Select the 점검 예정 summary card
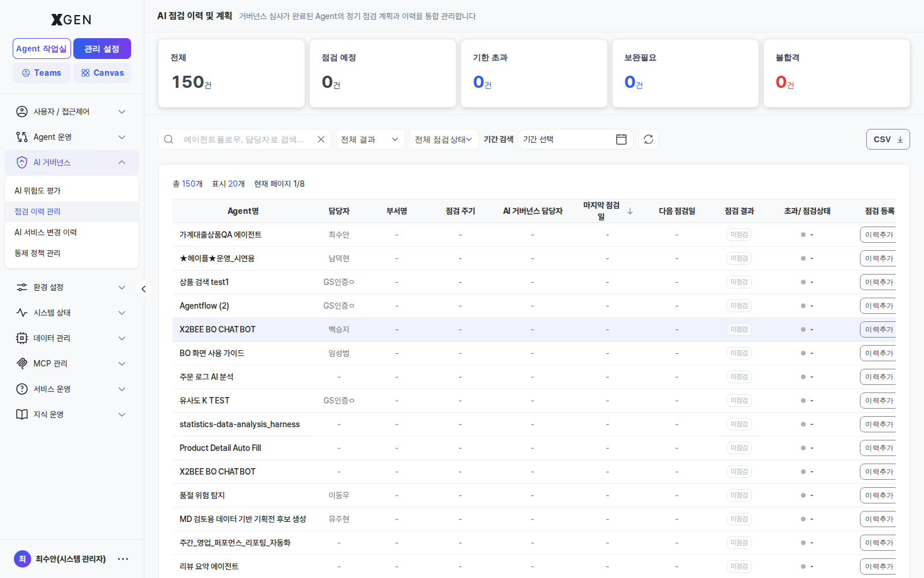Viewport: 924px width, 578px height. coord(383,73)
